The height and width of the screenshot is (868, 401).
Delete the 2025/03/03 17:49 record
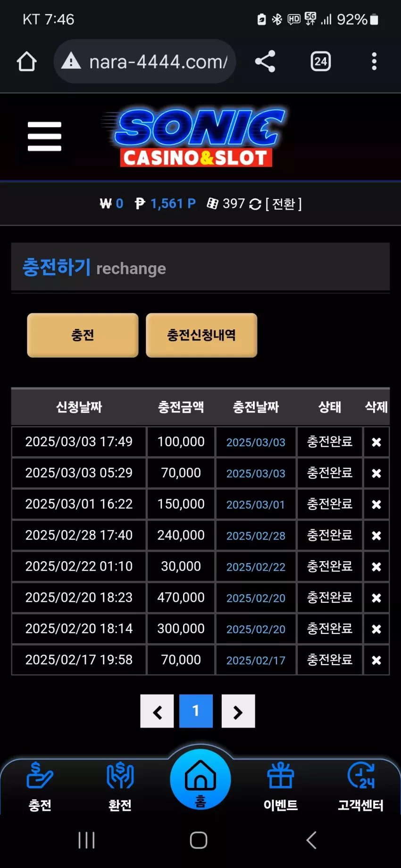pos(376,442)
